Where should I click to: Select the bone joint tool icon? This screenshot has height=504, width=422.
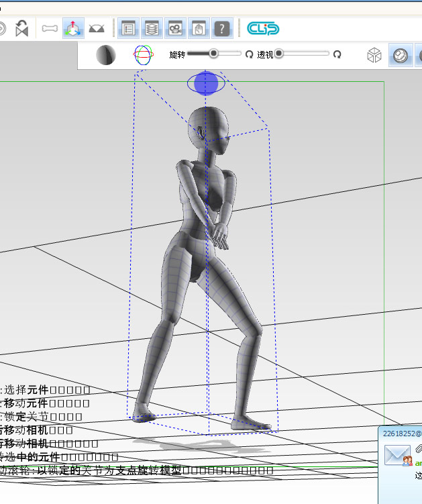[50, 28]
